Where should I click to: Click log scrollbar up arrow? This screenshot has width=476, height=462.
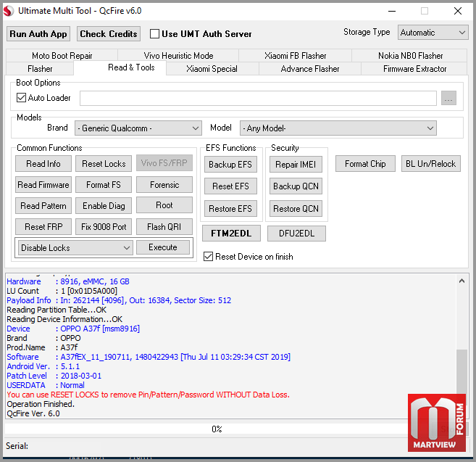click(x=462, y=281)
